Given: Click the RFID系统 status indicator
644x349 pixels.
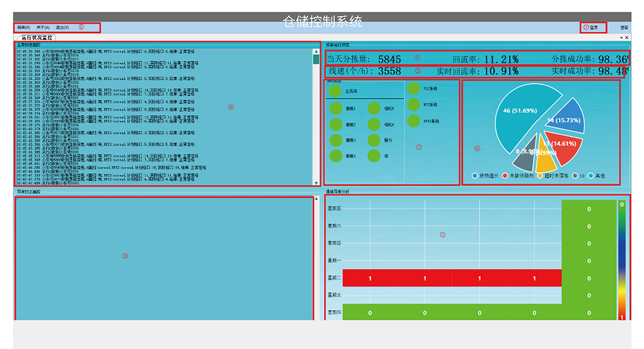Looking at the screenshot, I should (x=414, y=121).
